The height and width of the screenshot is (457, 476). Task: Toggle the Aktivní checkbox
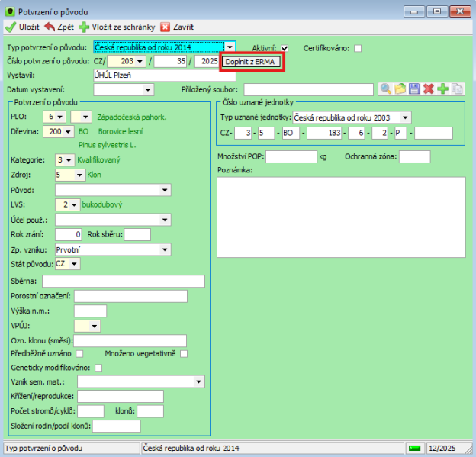[285, 48]
